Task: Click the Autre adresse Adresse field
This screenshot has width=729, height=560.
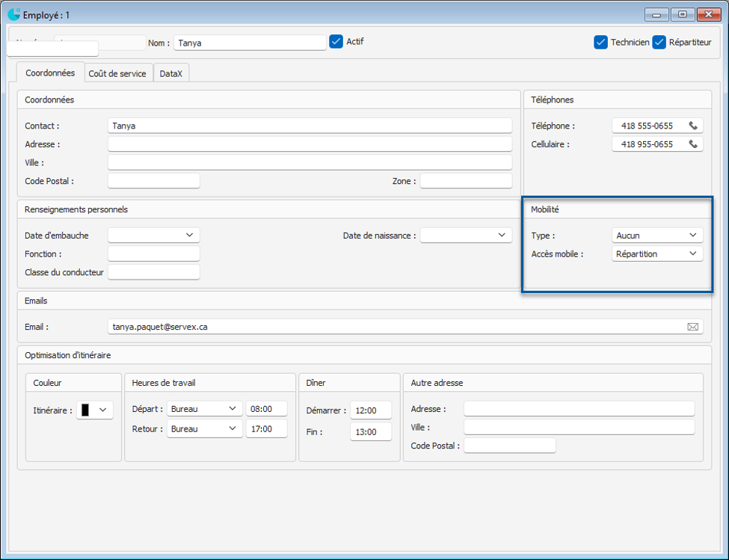Action: 579,408
